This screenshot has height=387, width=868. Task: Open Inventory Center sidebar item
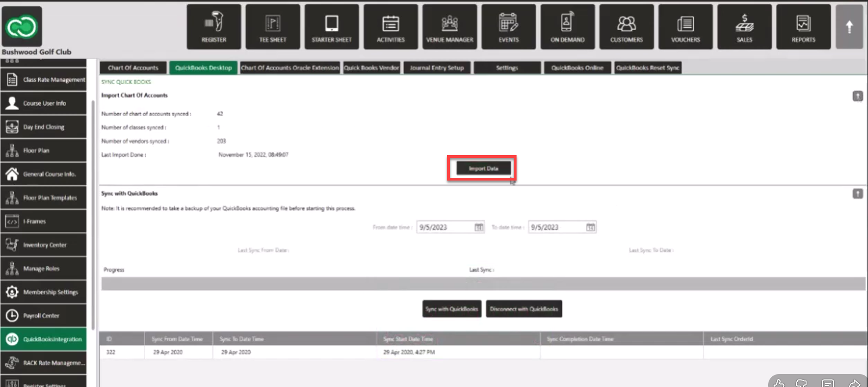point(43,245)
